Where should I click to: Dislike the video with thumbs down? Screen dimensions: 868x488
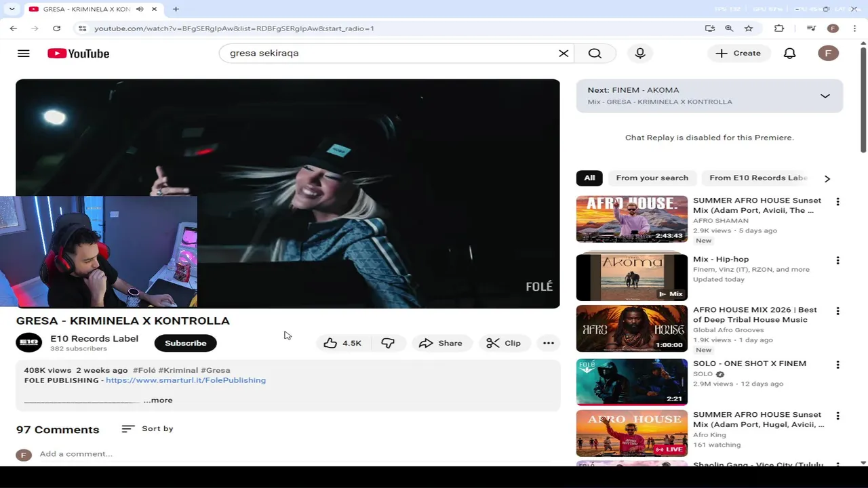(388, 343)
